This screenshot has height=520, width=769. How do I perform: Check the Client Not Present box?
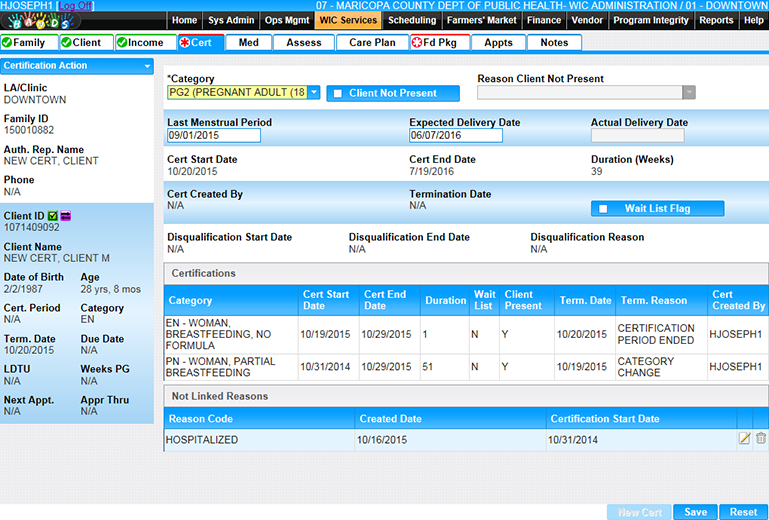tap(338, 93)
